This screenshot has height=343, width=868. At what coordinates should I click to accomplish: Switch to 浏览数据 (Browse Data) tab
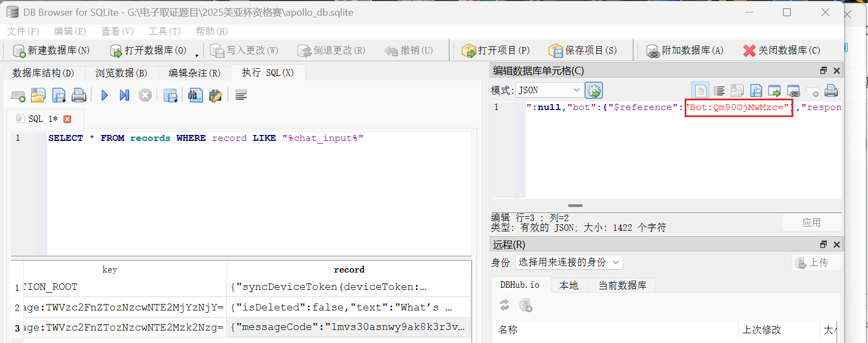[x=121, y=73]
